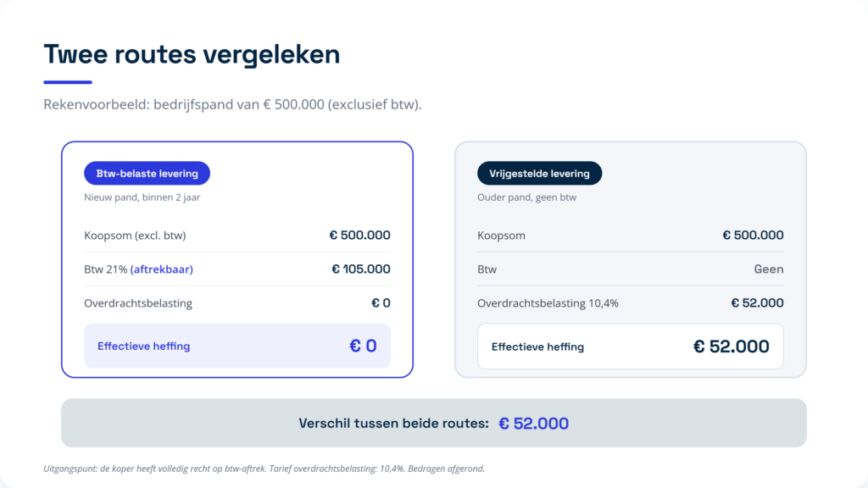Click the Vrijgestelde levering badge
The width and height of the screenshot is (868, 488).
coord(539,173)
